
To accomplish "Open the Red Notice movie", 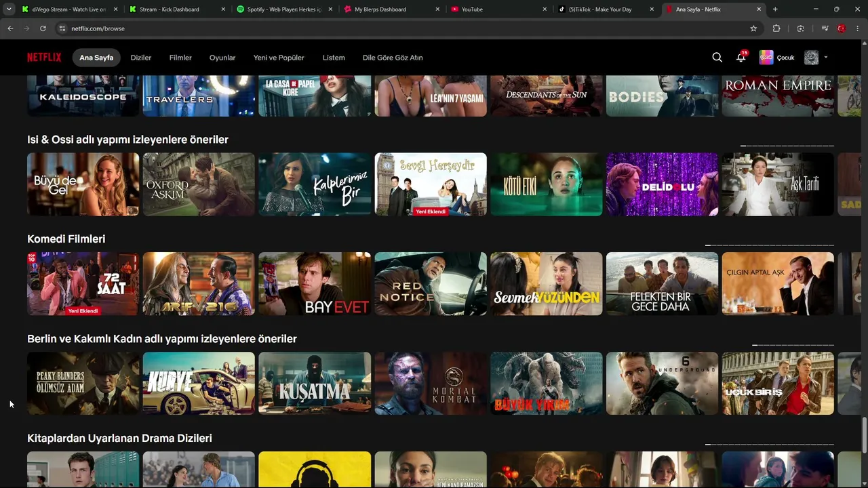I will tap(431, 284).
